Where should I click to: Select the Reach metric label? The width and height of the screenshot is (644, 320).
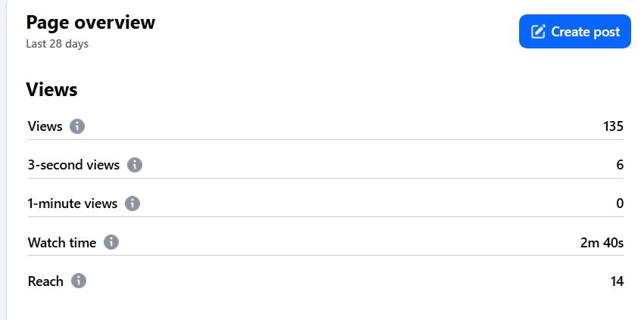(45, 281)
